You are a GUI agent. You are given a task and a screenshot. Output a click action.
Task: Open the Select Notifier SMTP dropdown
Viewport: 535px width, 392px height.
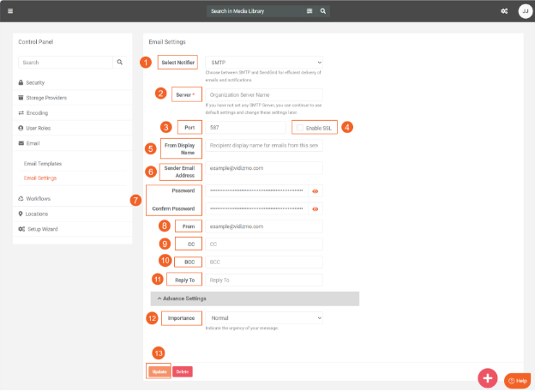(x=264, y=63)
